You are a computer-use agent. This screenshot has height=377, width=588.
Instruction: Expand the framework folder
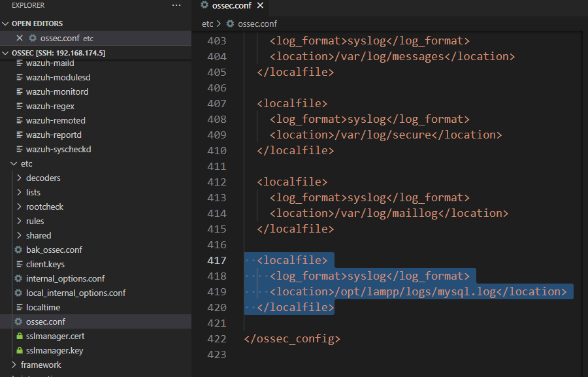14,365
